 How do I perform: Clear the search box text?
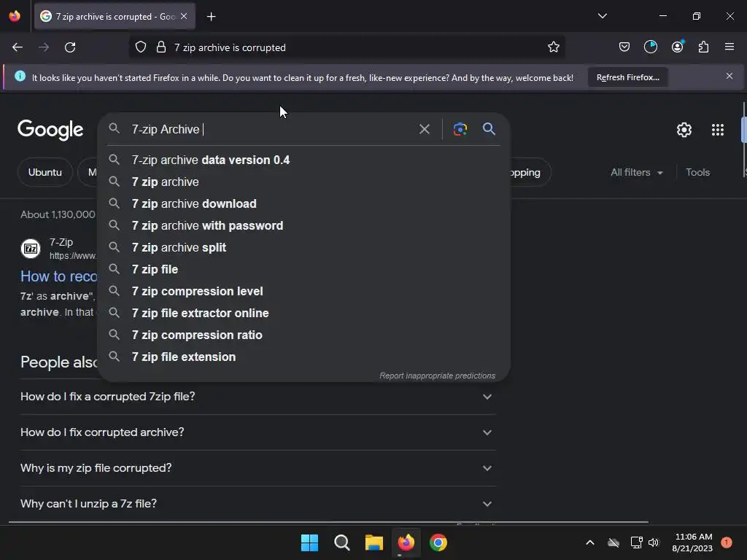424,129
